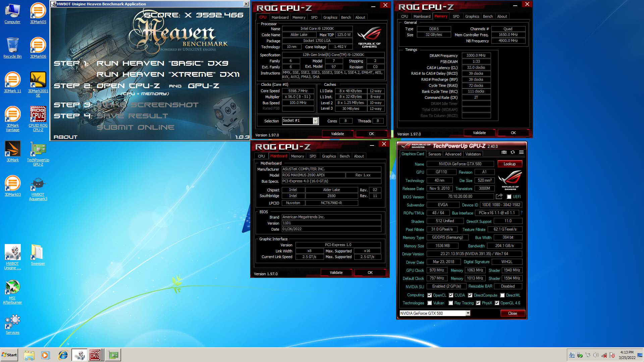Viewport: 644px width, 362px height.
Task: Switch to Graphics tab in CPU-Z Memory window
Action: [472, 16]
